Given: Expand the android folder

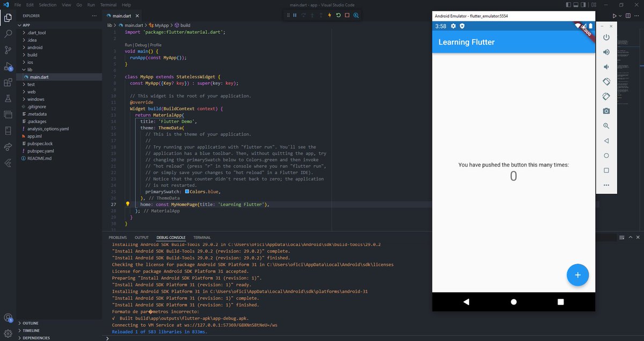Looking at the screenshot, I should pos(59,47).
